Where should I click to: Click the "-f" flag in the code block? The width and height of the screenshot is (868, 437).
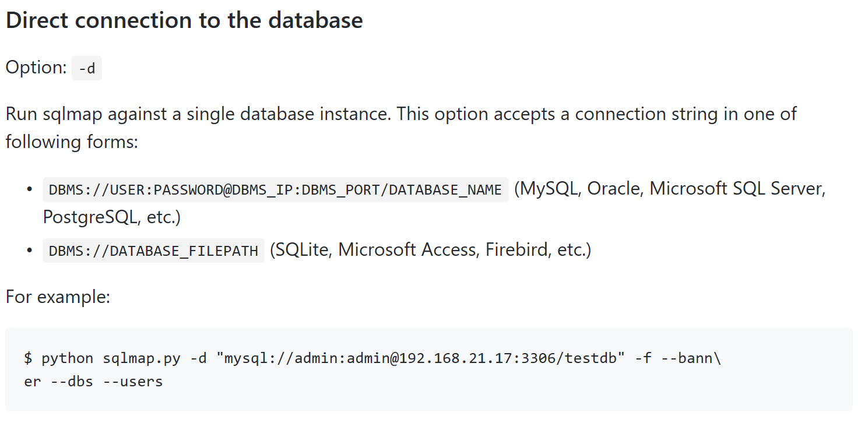coord(642,358)
